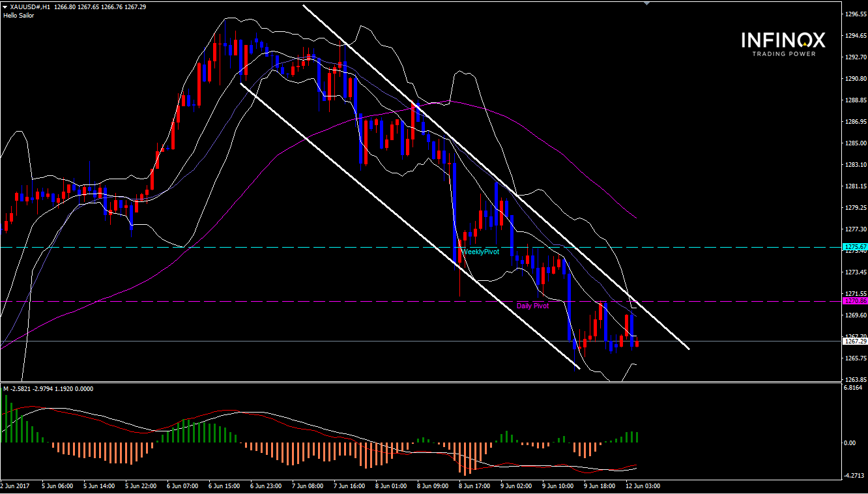
Task: Click the '5 Jun 06:00' time label
Action: (58, 486)
